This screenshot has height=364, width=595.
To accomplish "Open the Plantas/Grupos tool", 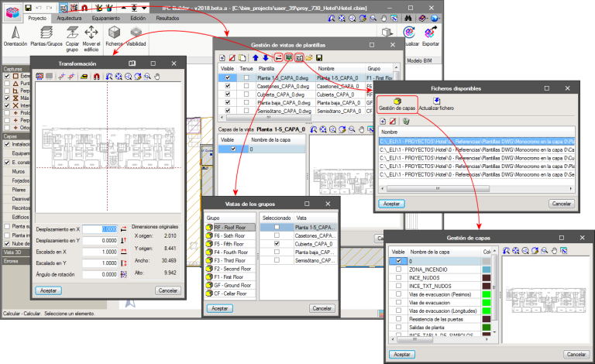I will [46, 36].
